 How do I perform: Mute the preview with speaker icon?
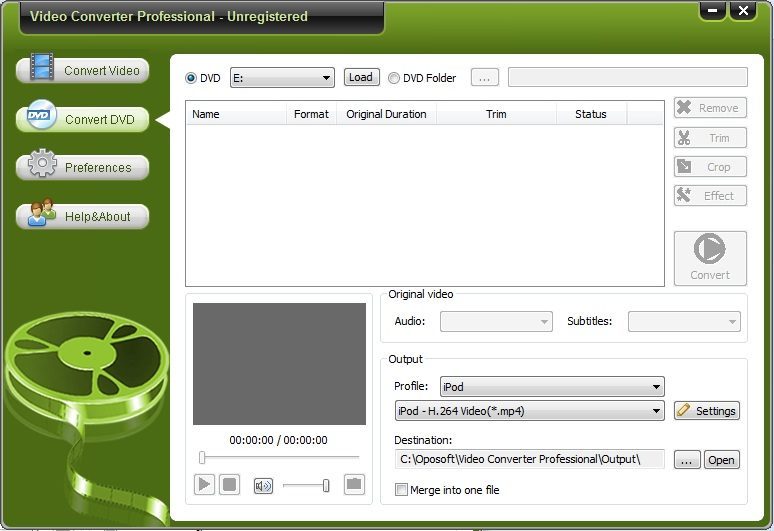[263, 486]
